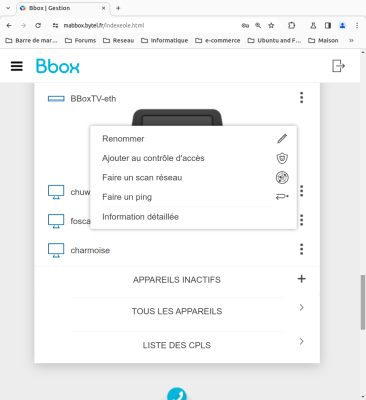This screenshot has height=400, width=366.
Task: Open the Bbox hamburger menu
Action: pos(17,66)
